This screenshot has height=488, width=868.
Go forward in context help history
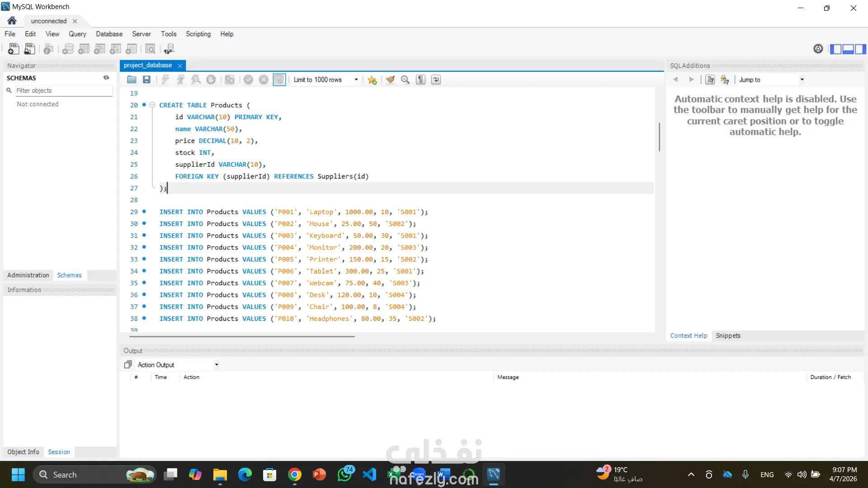(x=691, y=80)
